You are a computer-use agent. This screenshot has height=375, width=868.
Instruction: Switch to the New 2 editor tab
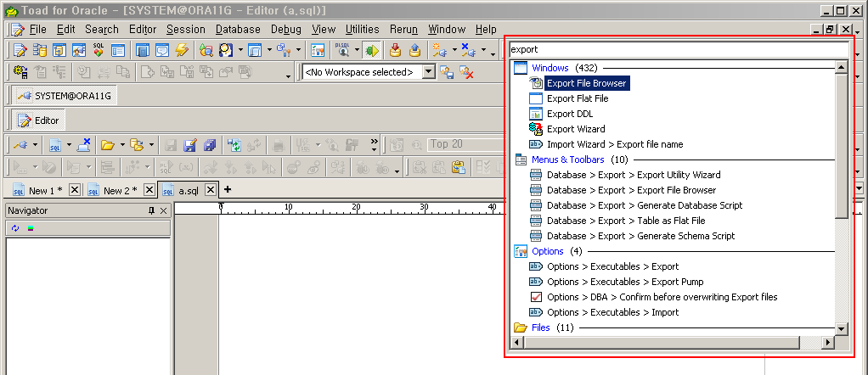click(119, 190)
